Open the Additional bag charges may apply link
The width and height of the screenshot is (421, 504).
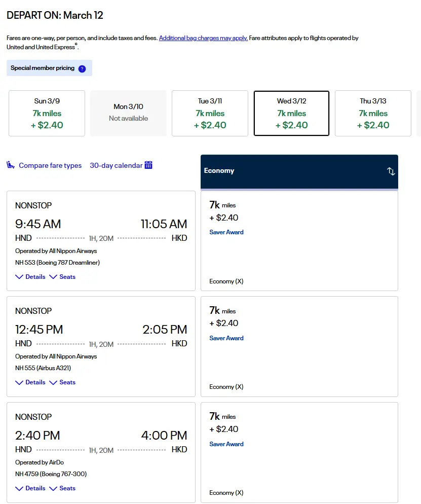pyautogui.click(x=203, y=38)
